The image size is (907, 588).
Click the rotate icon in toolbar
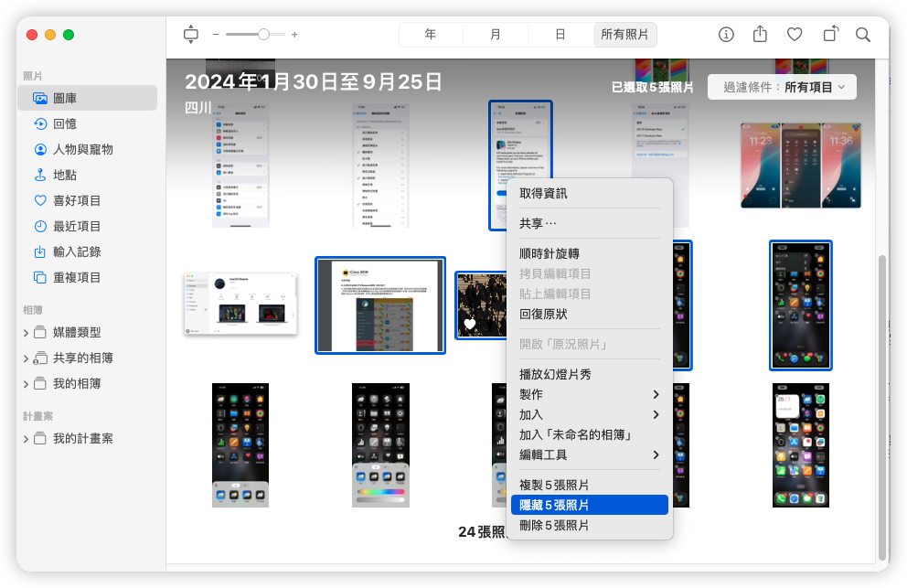(x=830, y=34)
